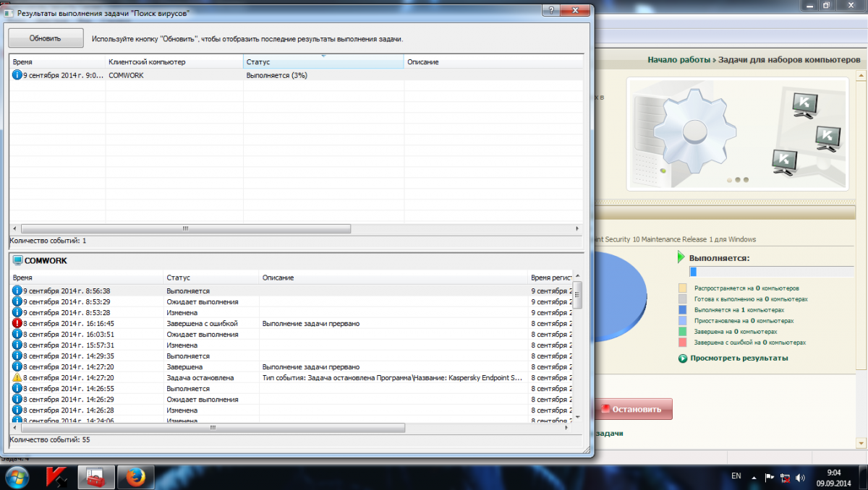Click the info icon of the 8:56:38 event
Image resolution: width=868 pixels, height=490 pixels.
[x=17, y=291]
